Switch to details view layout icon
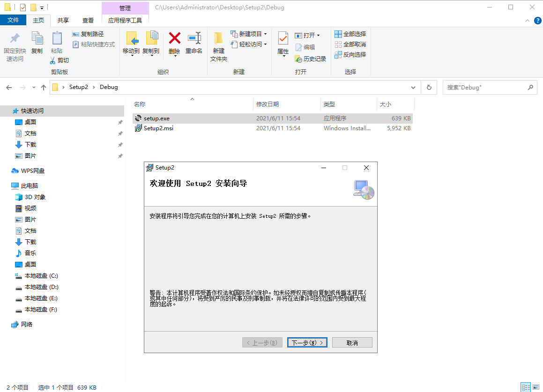Viewport: 543px width, 392px height. [526, 387]
